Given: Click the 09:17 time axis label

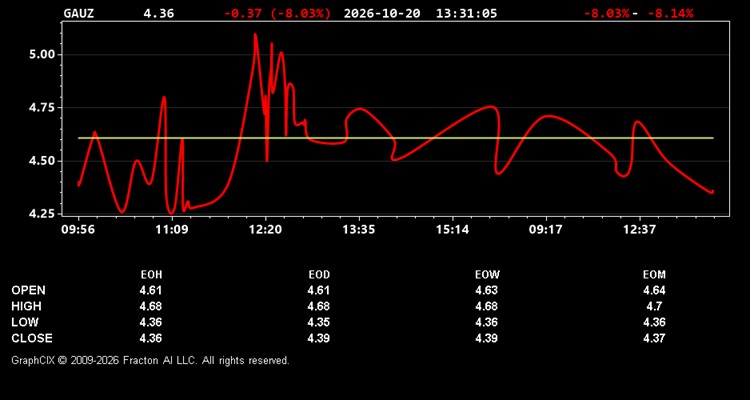Looking at the screenshot, I should tap(546, 229).
